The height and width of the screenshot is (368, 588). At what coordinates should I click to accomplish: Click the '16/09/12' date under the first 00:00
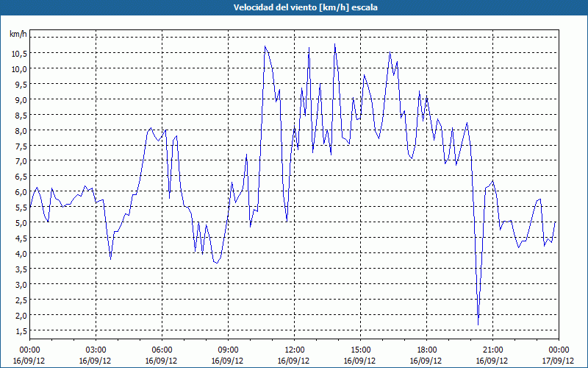tap(29, 361)
